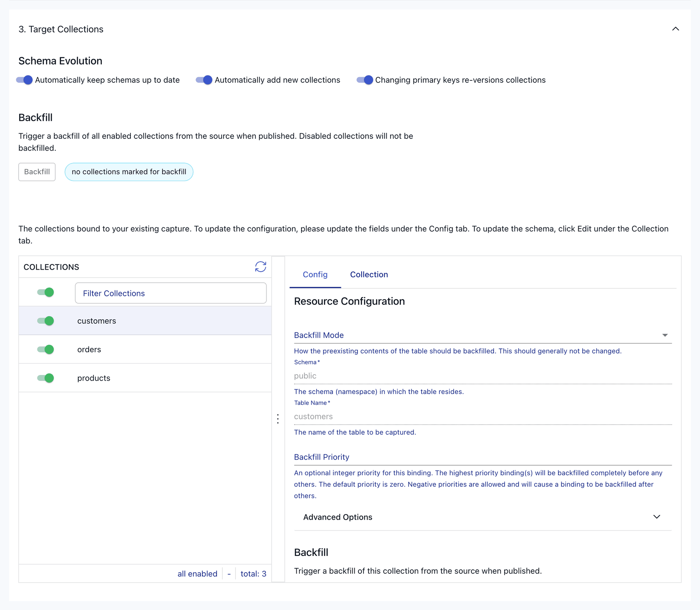Click the Filter Collections input
The height and width of the screenshot is (610, 700).
click(x=171, y=293)
